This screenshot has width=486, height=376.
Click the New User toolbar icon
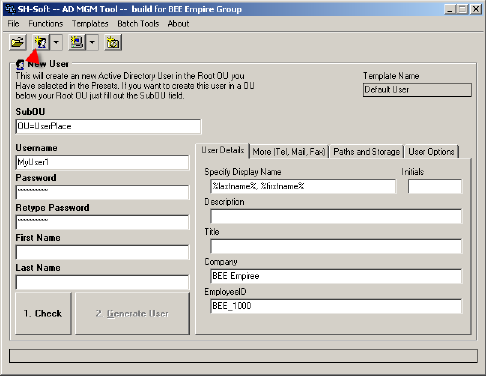tap(41, 43)
